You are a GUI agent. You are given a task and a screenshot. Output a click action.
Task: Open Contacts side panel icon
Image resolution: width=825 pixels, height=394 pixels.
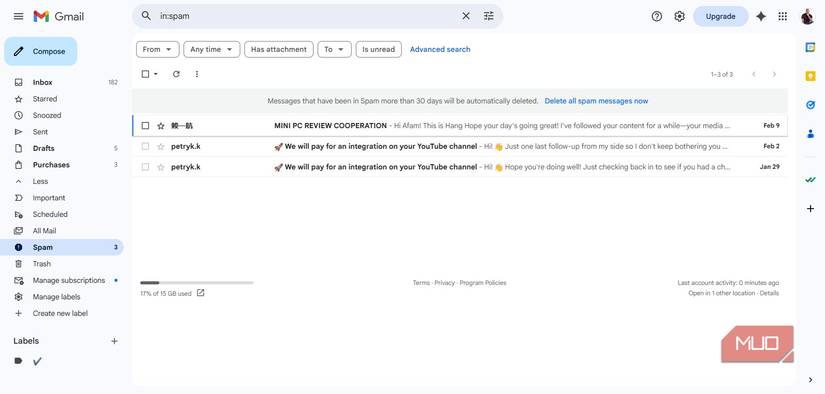click(x=810, y=134)
